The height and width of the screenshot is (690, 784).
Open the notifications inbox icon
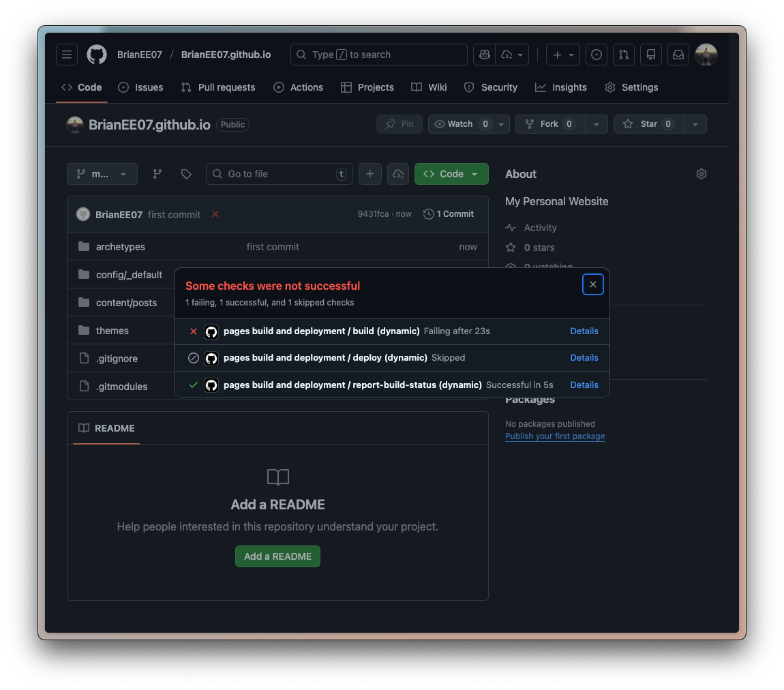coord(678,55)
